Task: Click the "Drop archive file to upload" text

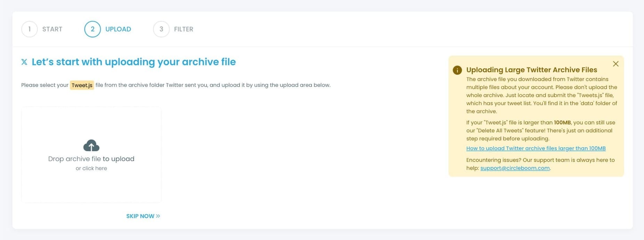Action: click(x=91, y=159)
